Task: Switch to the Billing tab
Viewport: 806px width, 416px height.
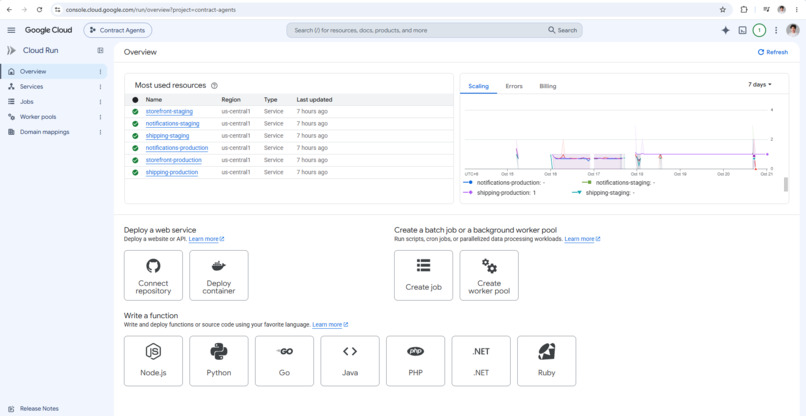Action: tap(548, 86)
